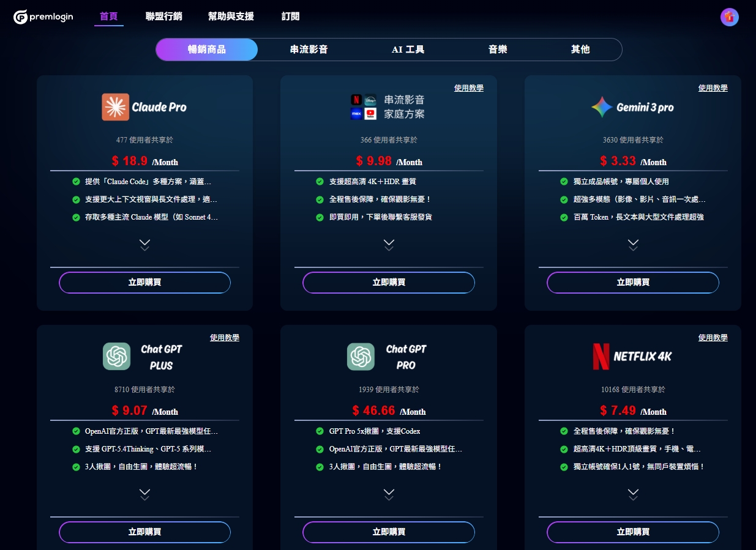Switch to the 串流影音 category tab
756x550 pixels.
(x=309, y=50)
